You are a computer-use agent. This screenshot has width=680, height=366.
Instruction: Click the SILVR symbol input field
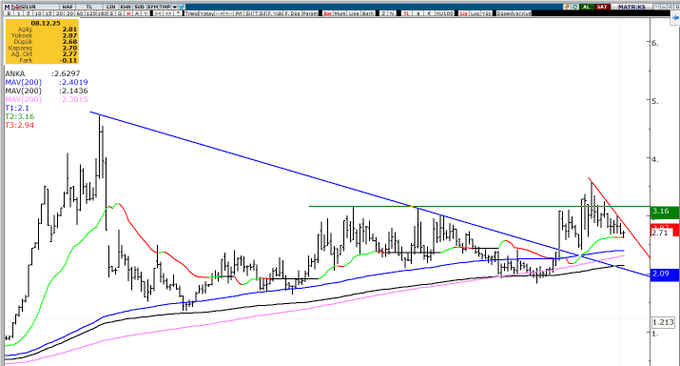click(40, 7)
